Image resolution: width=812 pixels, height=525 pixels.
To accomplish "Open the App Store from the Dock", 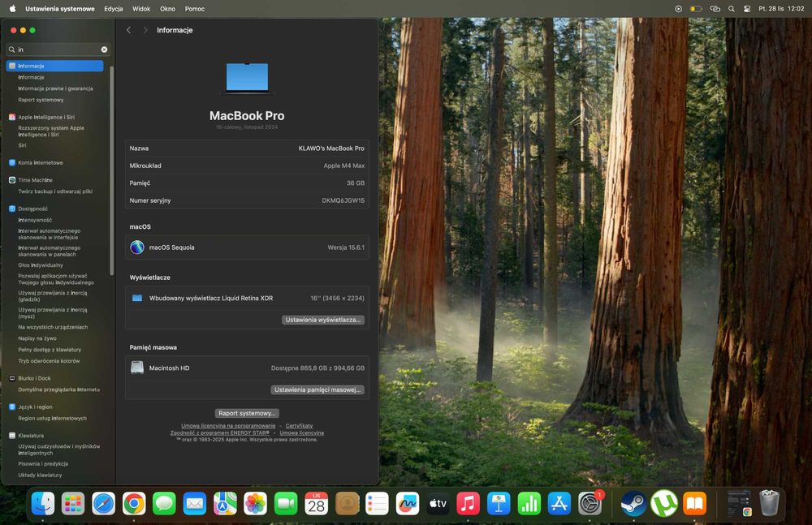I will [x=559, y=503].
